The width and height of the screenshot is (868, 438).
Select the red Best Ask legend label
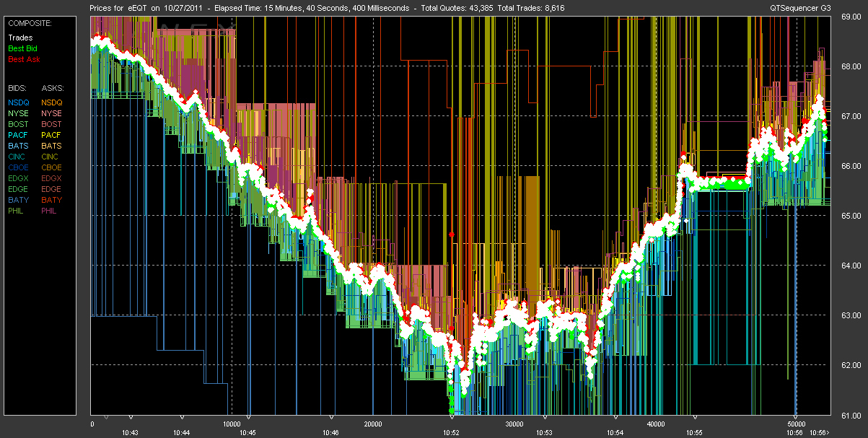tap(22, 59)
